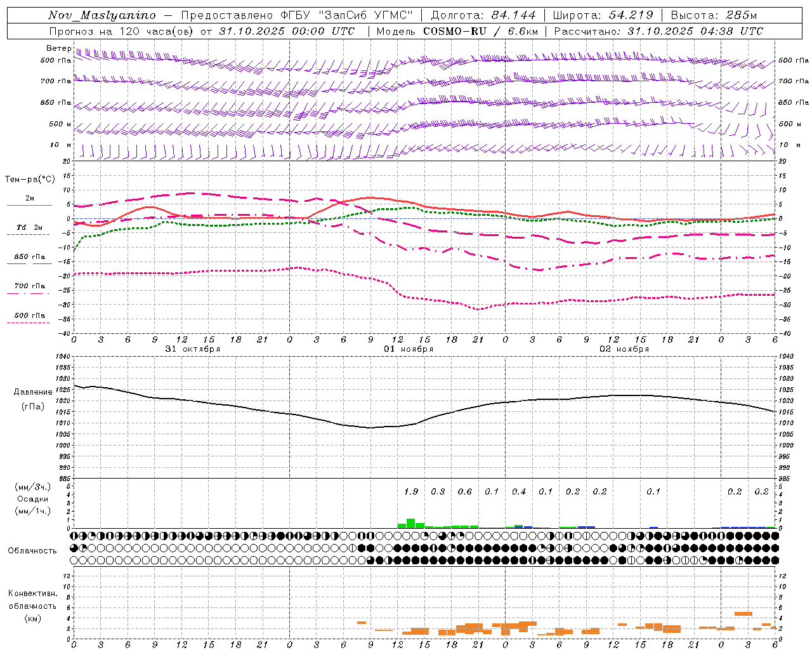Click the tallest green precipitation bar

pyautogui.click(x=410, y=523)
